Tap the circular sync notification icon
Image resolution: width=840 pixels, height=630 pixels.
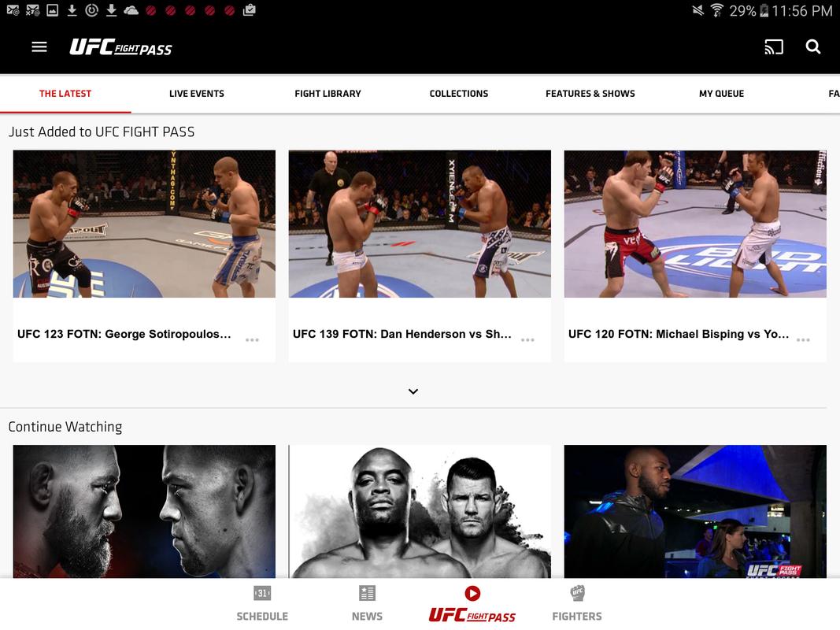[91, 10]
